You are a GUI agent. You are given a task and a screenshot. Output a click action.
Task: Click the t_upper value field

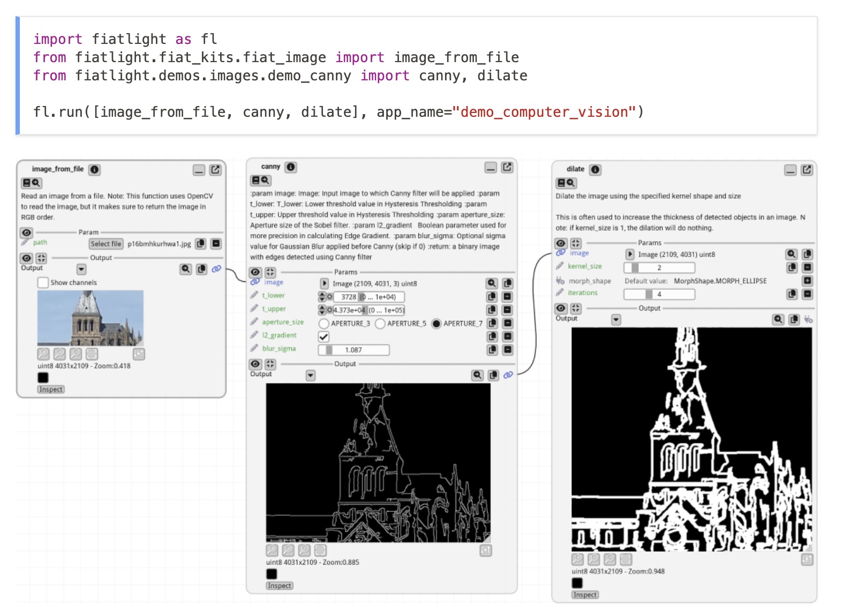(x=368, y=310)
